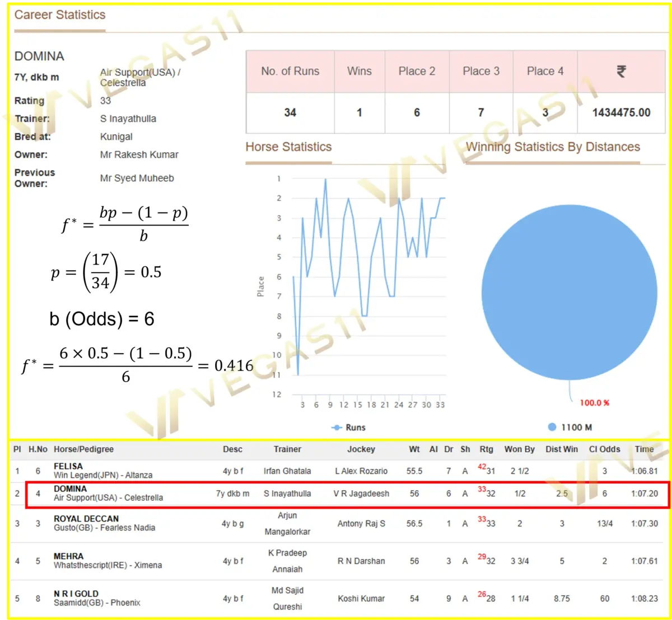This screenshot has width=672, height=620.
Task: Sort by the Cl Odds column header
Action: coord(604,449)
